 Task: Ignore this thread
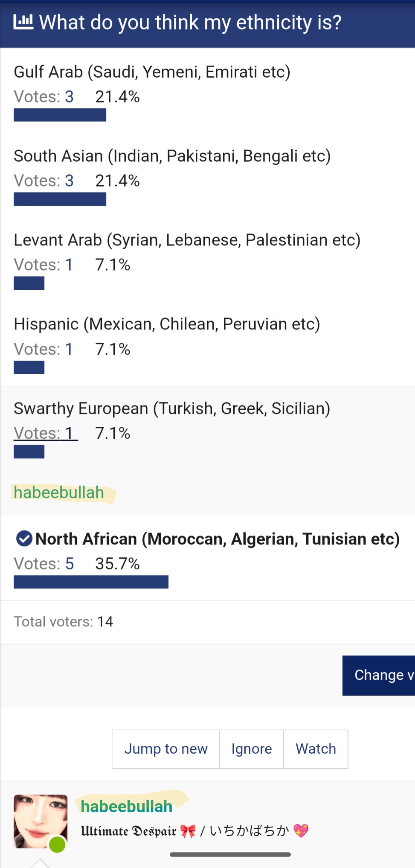point(251,749)
